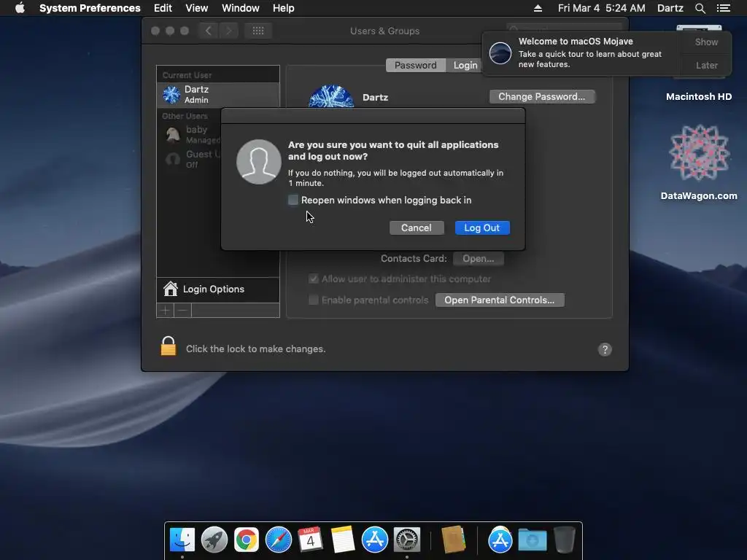This screenshot has height=560, width=747.
Task: Open Google Chrome in the Dock
Action: (x=247, y=540)
